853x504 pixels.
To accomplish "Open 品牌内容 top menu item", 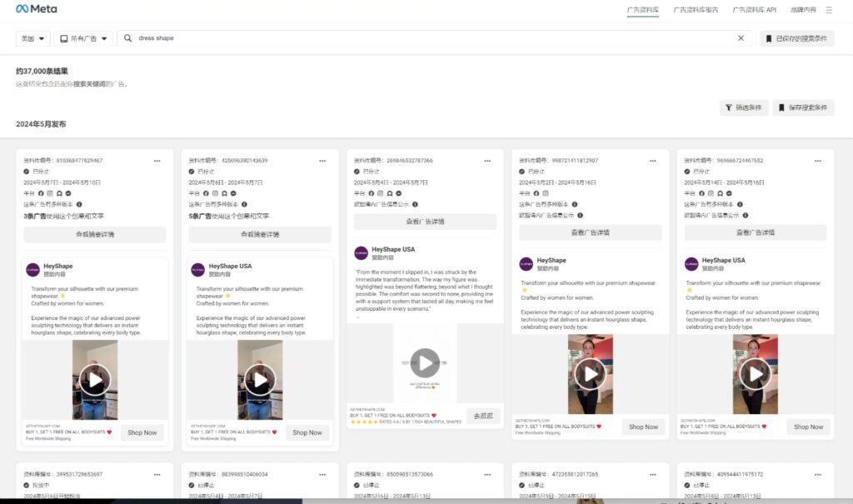I will click(x=803, y=10).
